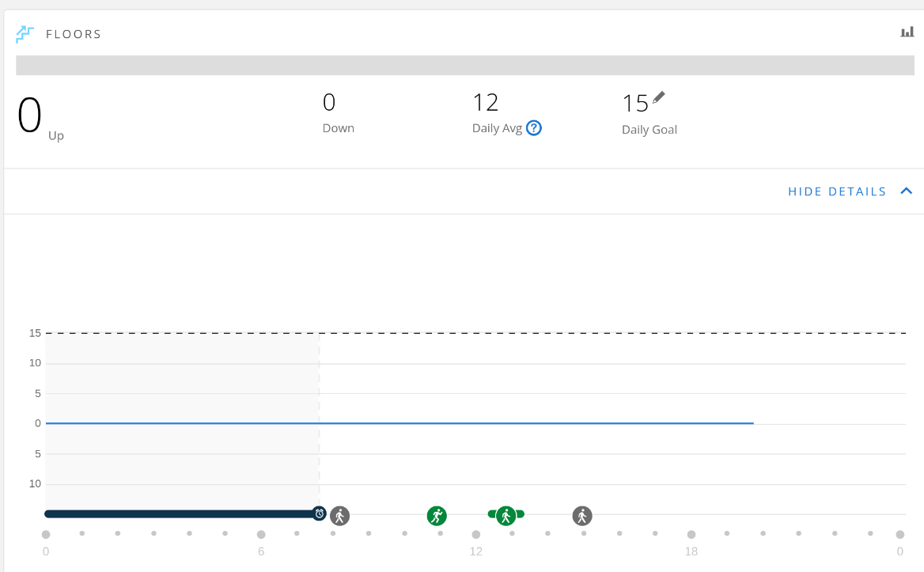Image resolution: width=924 pixels, height=572 pixels.
Task: Click the dark blue sleep timeline bar
Action: coord(181,513)
